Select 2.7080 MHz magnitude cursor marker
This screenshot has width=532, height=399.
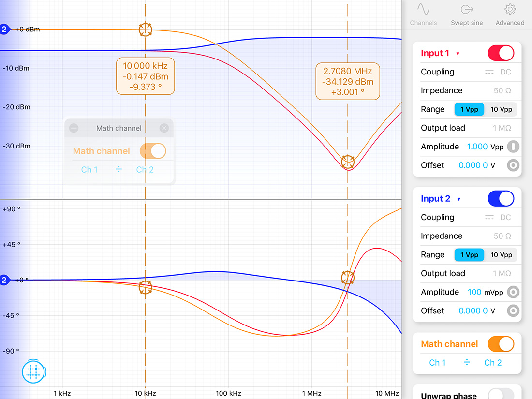[348, 162]
